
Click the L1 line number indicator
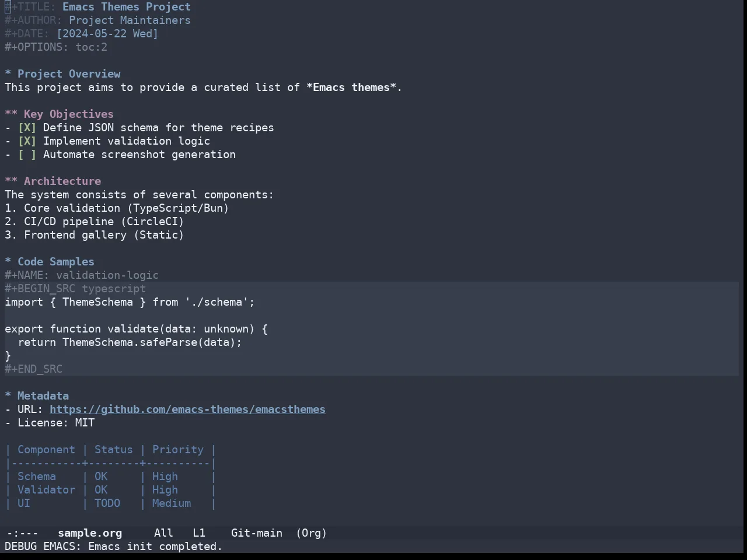[x=199, y=533]
